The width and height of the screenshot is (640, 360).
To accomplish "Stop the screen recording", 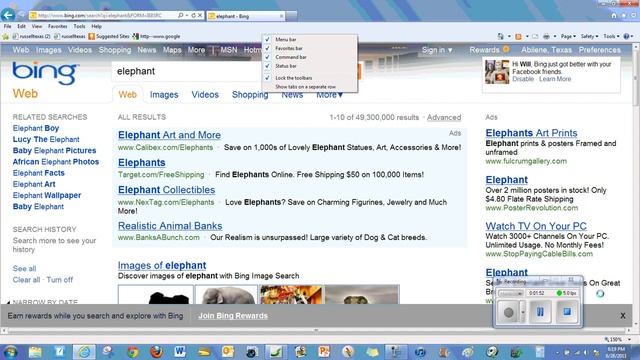I will coord(567,312).
